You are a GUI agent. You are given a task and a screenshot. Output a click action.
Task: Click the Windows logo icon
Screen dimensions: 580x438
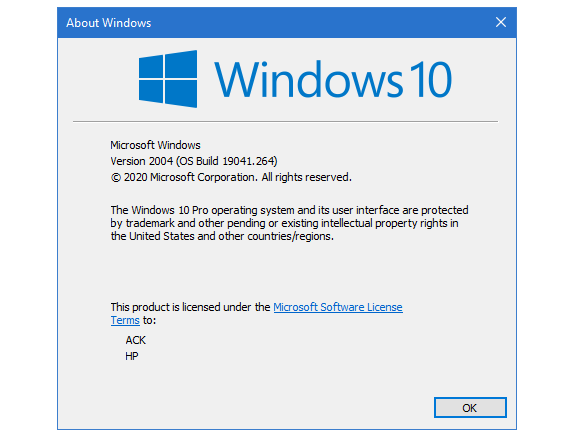tap(168, 79)
